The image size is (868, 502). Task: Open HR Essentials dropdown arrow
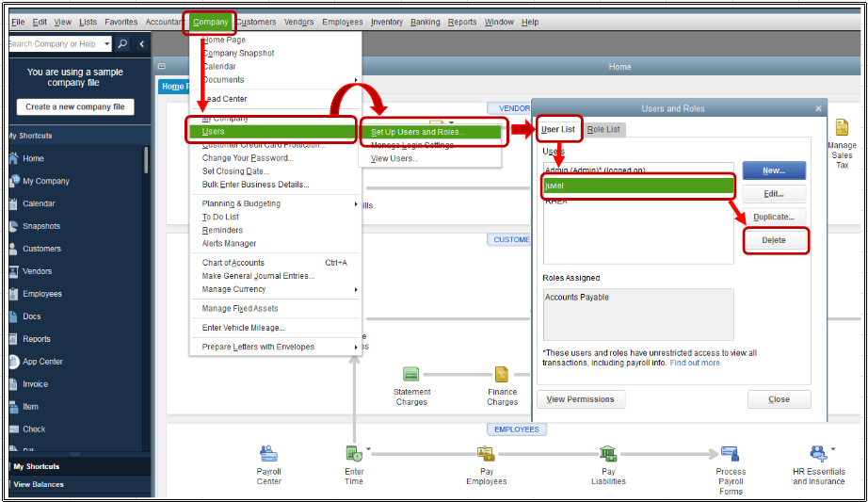[832, 449]
